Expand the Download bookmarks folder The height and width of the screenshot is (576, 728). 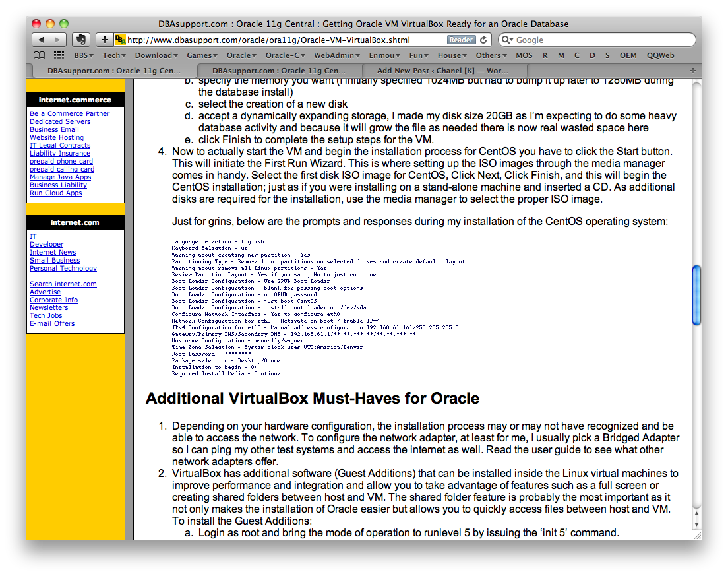pos(156,55)
